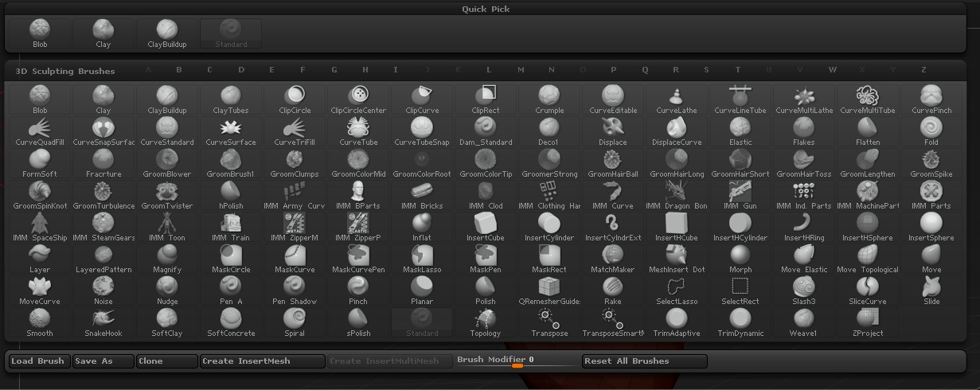Select the Inflat brush

point(422,228)
